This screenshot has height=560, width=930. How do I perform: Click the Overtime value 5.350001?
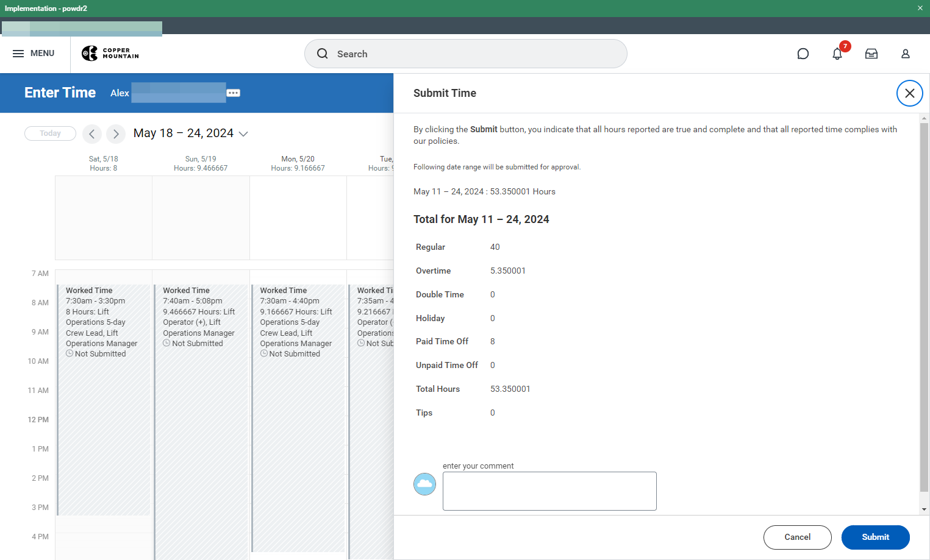tap(508, 271)
